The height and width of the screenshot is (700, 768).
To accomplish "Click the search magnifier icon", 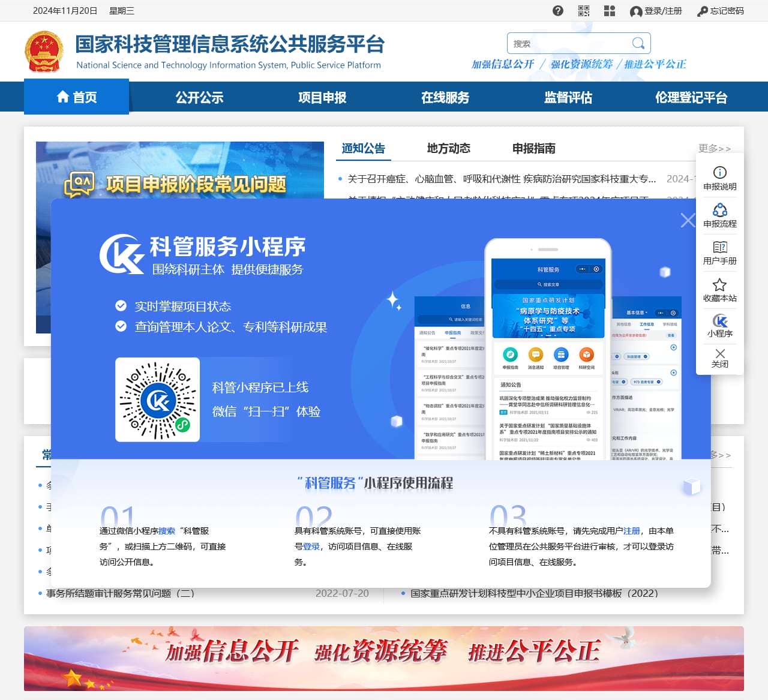I will (638, 43).
